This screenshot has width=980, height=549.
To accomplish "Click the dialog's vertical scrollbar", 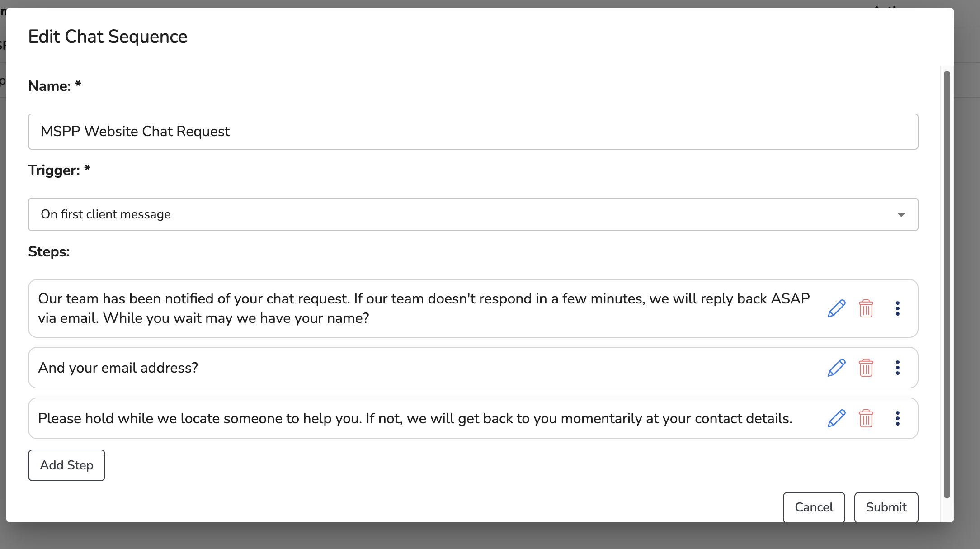I will [x=947, y=285].
